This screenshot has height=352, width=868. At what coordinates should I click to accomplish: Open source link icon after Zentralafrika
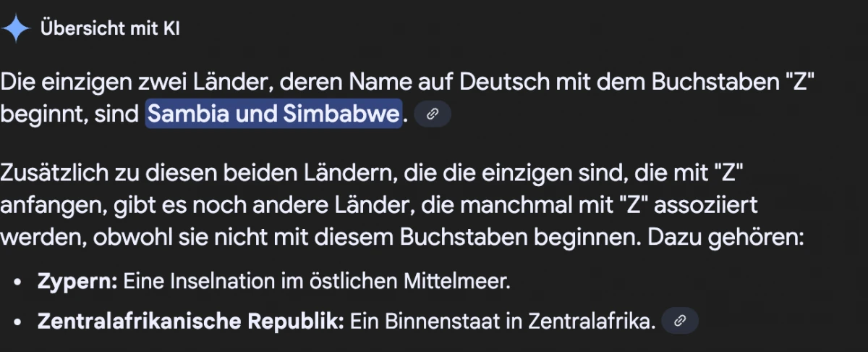[x=680, y=321]
